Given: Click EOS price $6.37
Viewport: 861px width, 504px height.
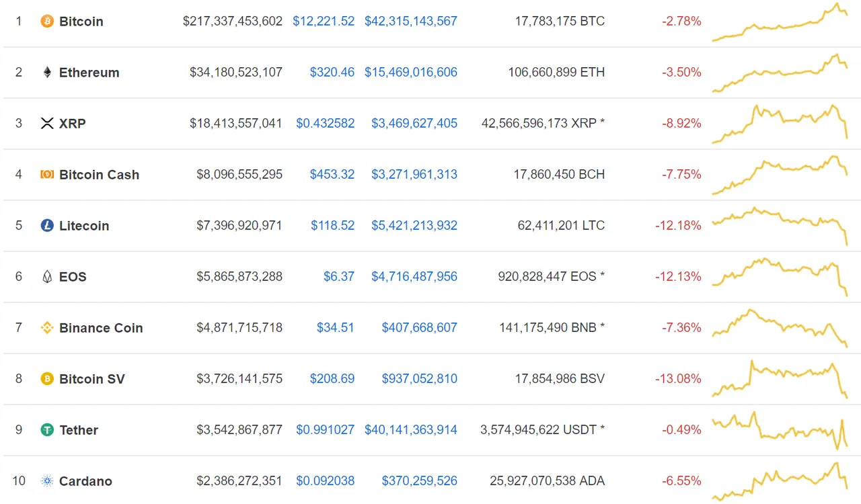Looking at the screenshot, I should tap(339, 277).
